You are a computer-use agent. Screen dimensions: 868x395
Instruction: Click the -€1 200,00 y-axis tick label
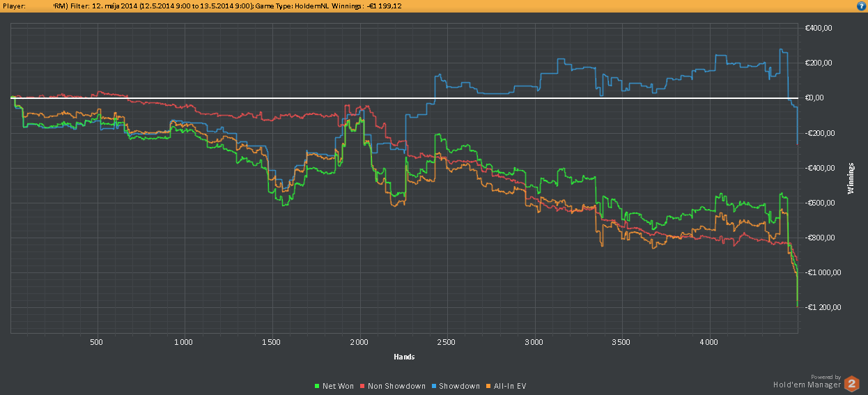(819, 308)
